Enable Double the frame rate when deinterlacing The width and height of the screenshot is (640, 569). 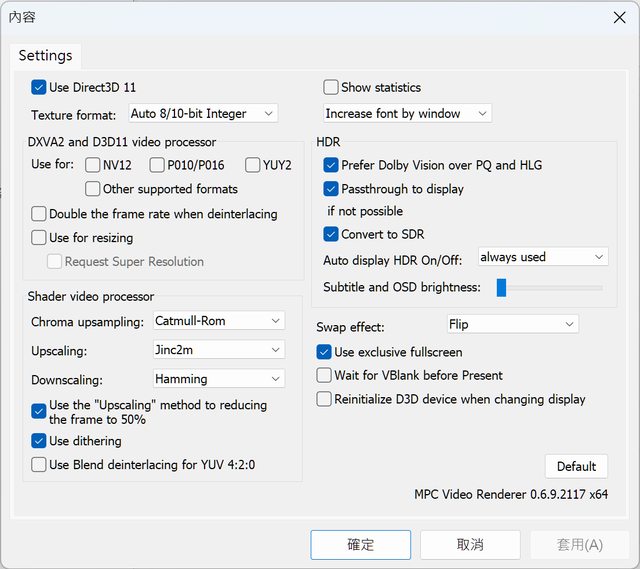pos(39,214)
